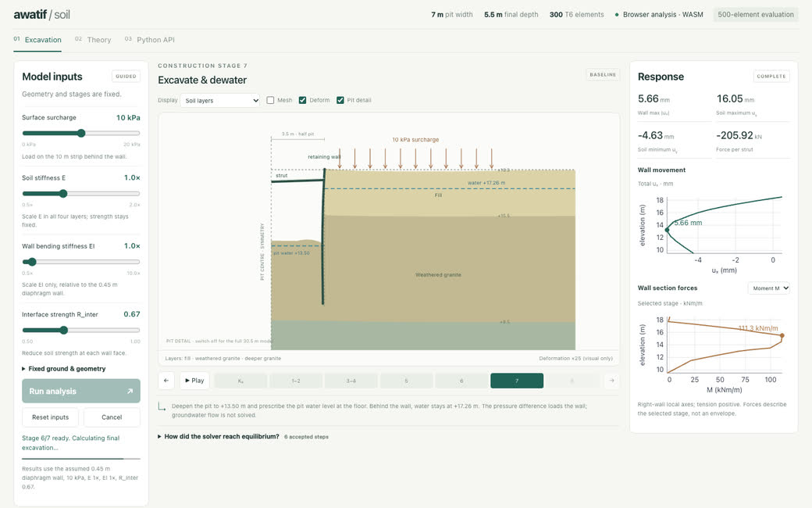The image size is (812, 508).
Task: Click the '500-element evaluation' pill
Action: coord(756,15)
